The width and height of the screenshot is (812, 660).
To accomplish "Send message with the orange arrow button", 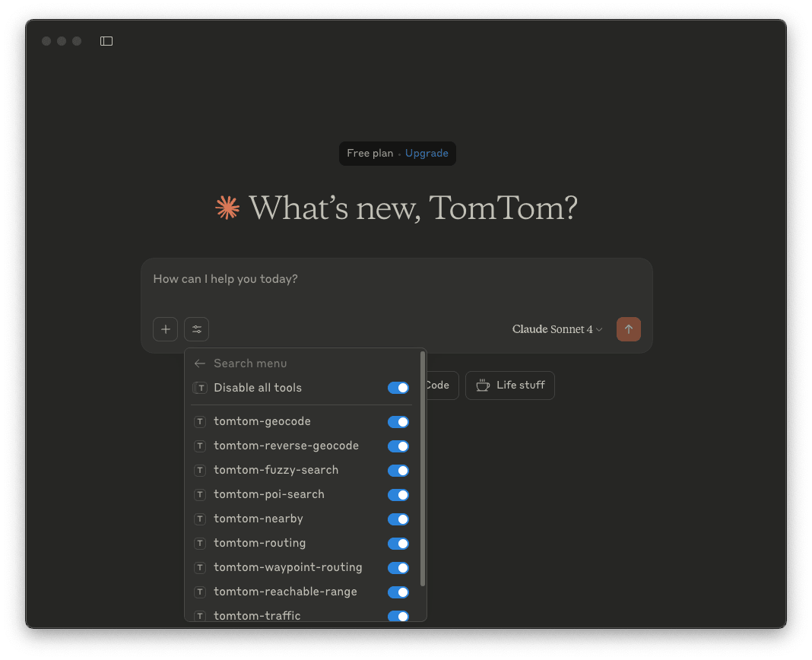I will click(628, 329).
